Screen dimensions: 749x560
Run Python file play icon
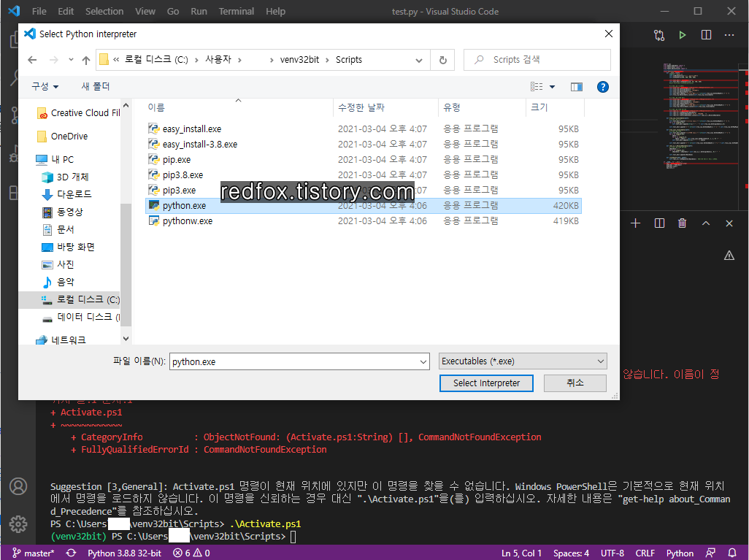tap(682, 35)
